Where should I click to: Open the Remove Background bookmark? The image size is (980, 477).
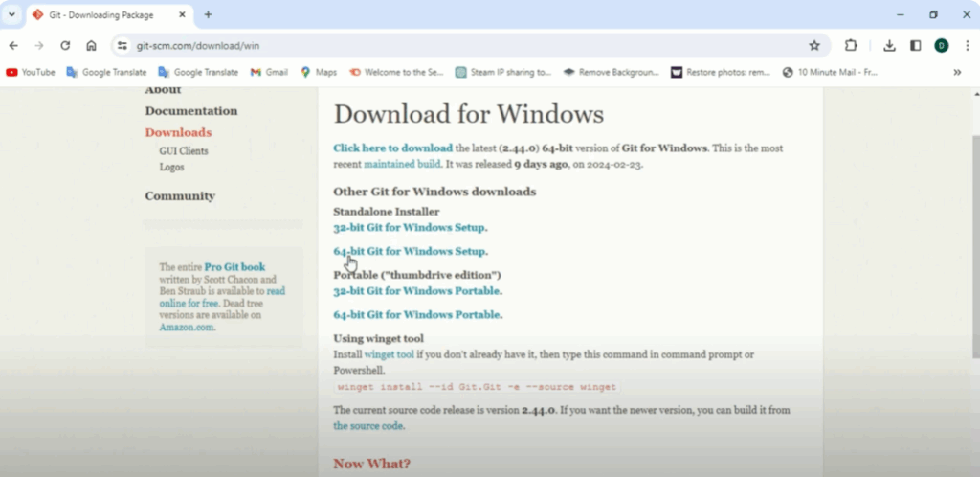[x=612, y=72]
